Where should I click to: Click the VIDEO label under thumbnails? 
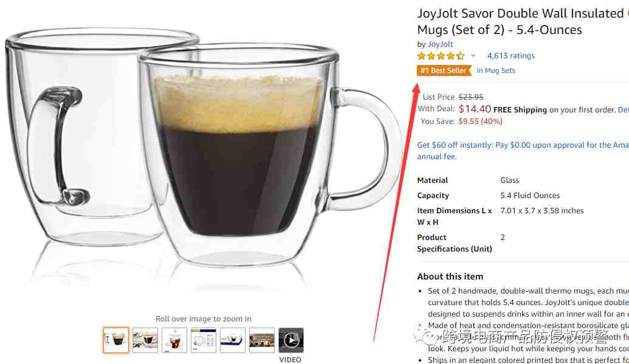click(x=290, y=360)
